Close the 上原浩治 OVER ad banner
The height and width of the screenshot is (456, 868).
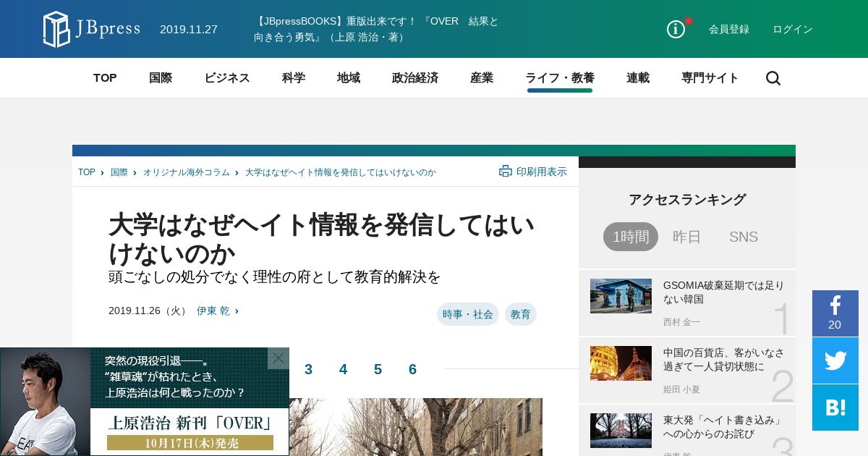278,358
